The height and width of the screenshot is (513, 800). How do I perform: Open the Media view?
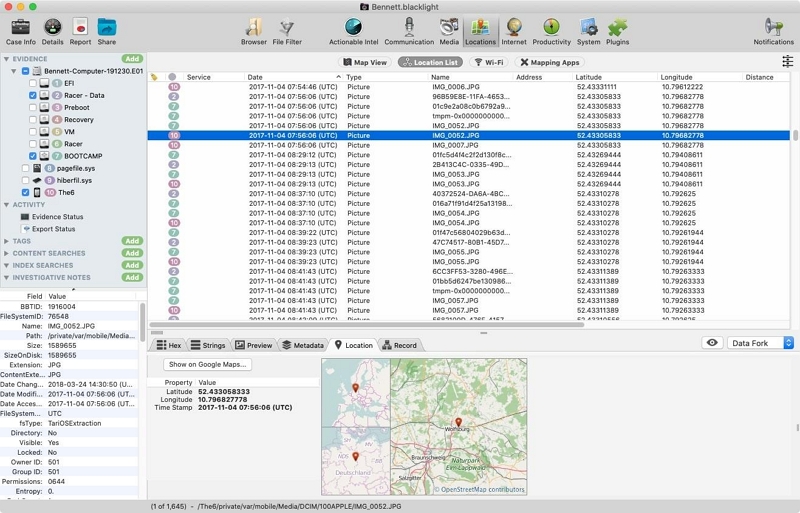(449, 32)
